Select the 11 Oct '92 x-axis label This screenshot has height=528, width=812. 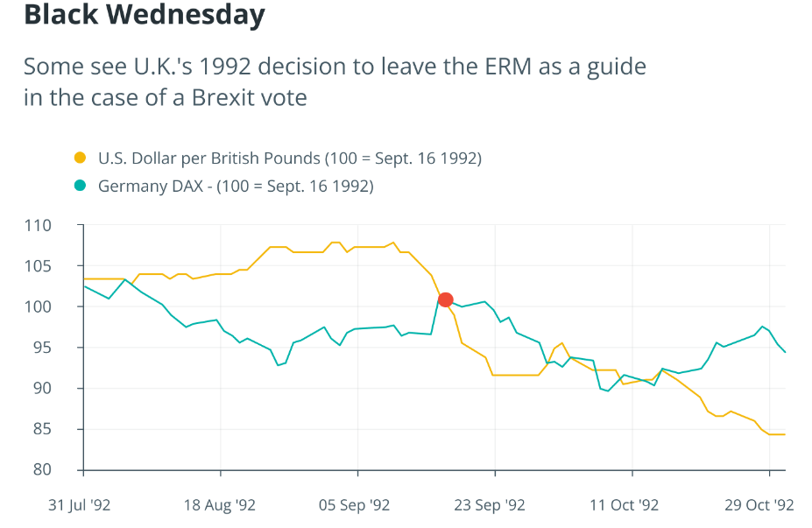click(x=624, y=505)
